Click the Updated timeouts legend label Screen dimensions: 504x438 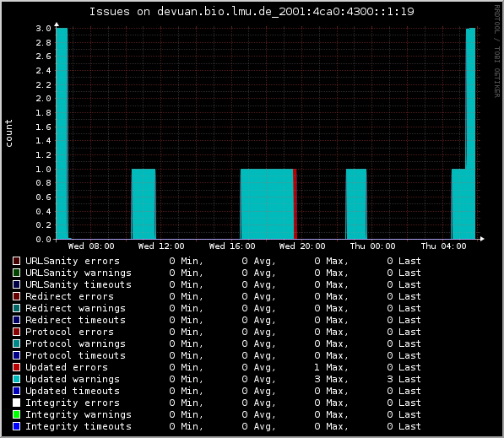click(73, 391)
